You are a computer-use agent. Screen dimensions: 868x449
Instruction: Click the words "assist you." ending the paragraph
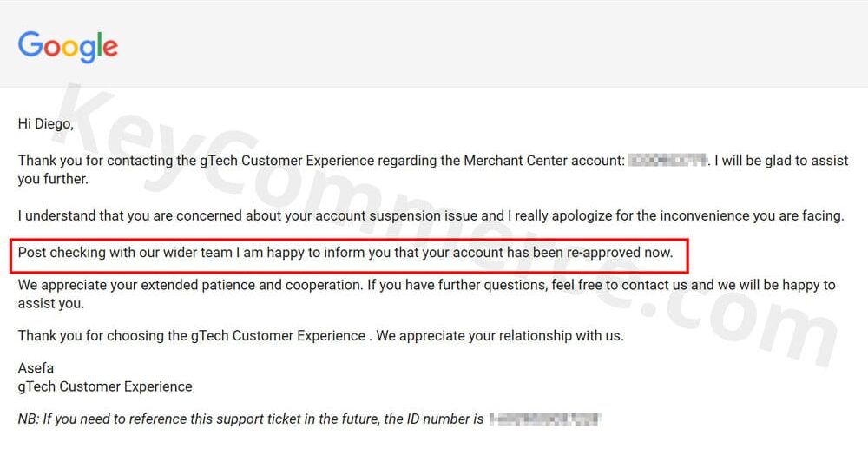[53, 304]
